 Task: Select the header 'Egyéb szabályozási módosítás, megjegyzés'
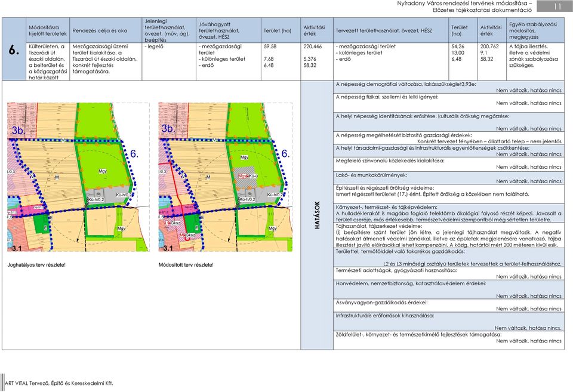pos(533,30)
